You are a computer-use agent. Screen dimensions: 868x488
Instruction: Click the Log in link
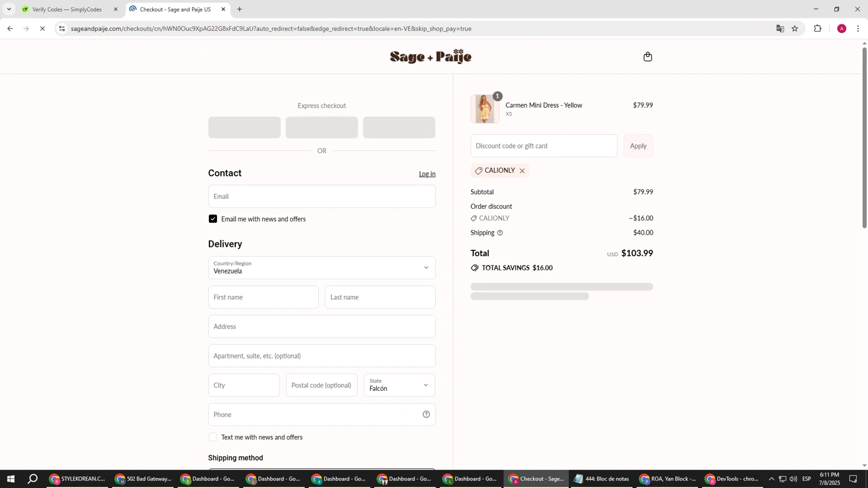coord(427,174)
